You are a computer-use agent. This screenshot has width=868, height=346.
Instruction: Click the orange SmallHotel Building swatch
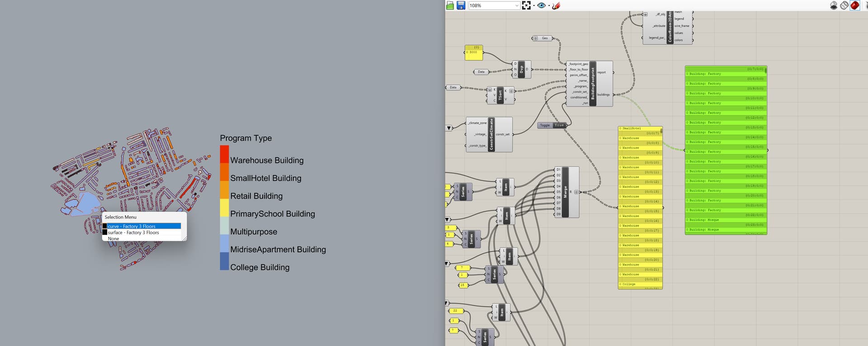coord(224,172)
